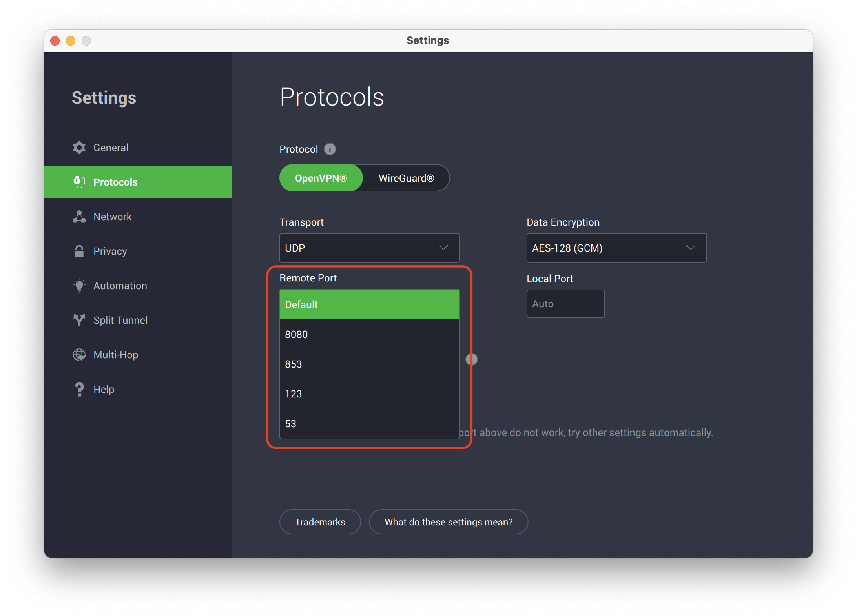Click the General gear icon
857x616 pixels.
(x=79, y=148)
